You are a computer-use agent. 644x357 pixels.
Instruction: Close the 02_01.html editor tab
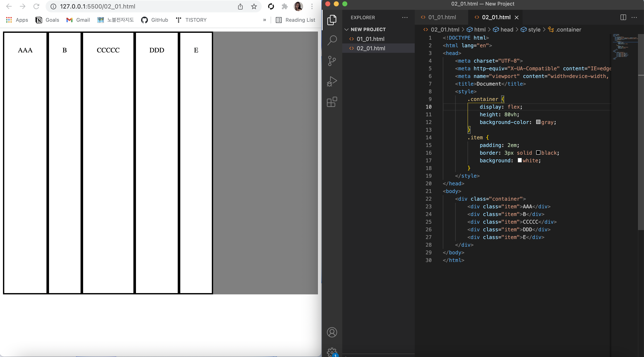[x=517, y=17]
